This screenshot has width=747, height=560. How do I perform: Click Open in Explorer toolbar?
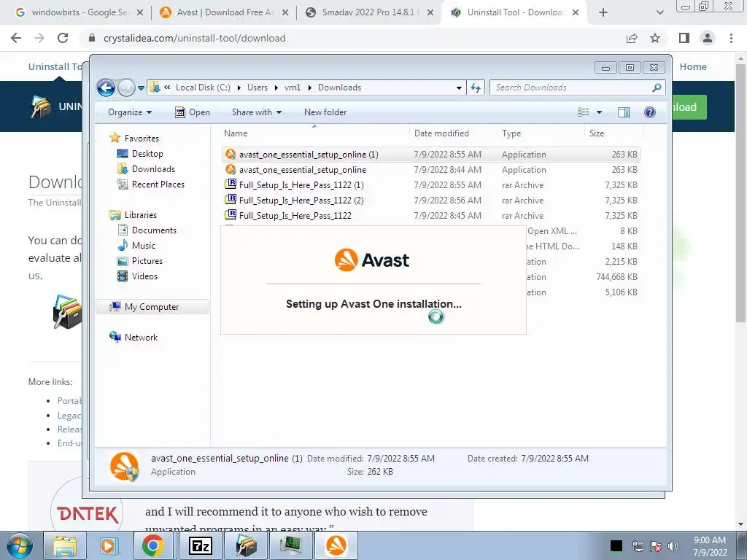coord(193,112)
